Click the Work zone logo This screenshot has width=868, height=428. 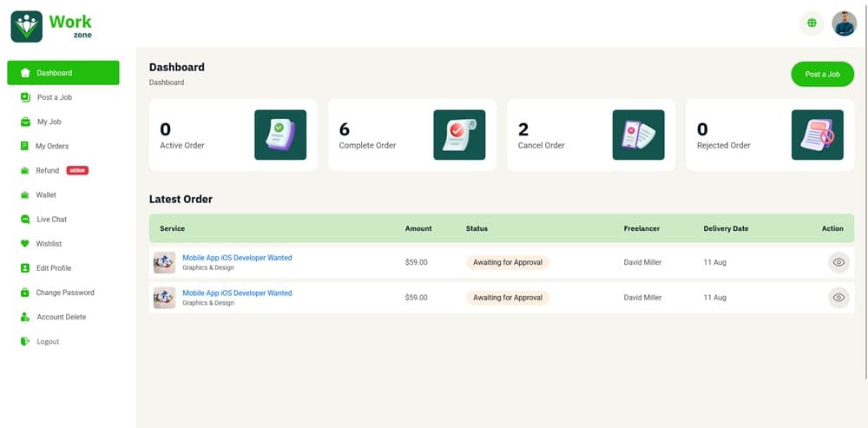pyautogui.click(x=52, y=26)
